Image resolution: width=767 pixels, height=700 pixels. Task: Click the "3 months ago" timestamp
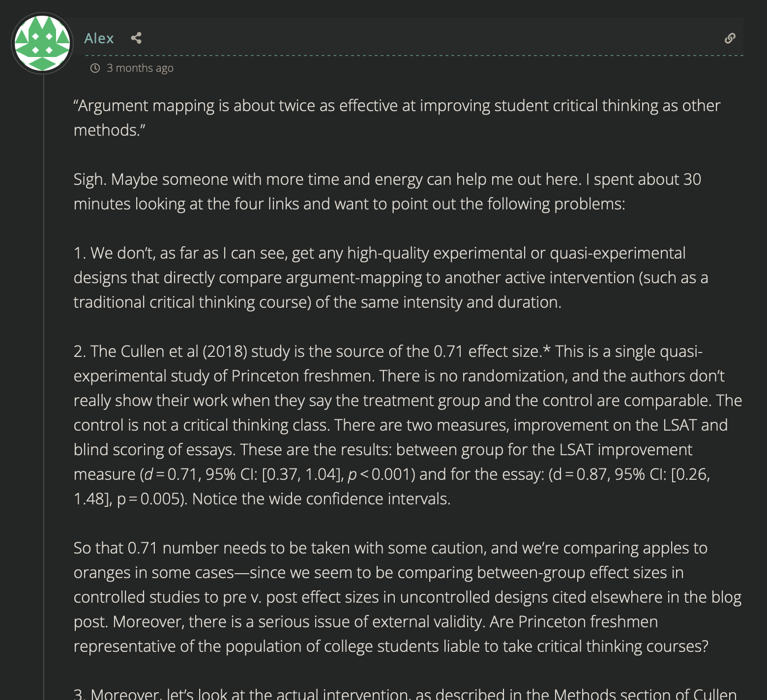140,68
